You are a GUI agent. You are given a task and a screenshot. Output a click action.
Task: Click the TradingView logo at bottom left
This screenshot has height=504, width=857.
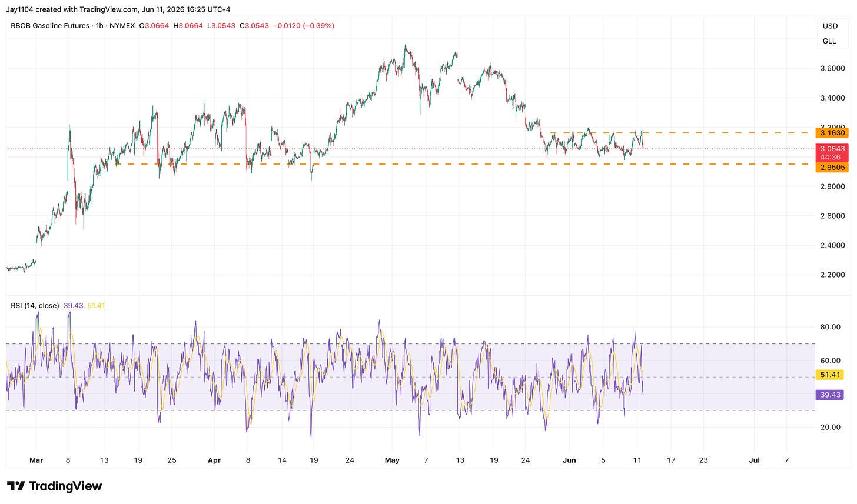click(54, 486)
